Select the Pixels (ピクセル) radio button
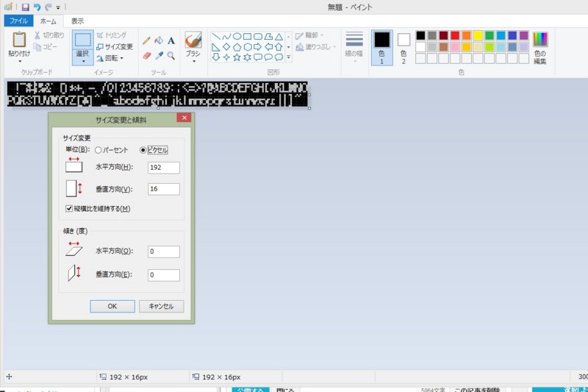Image resolution: width=588 pixels, height=392 pixels. click(x=143, y=150)
